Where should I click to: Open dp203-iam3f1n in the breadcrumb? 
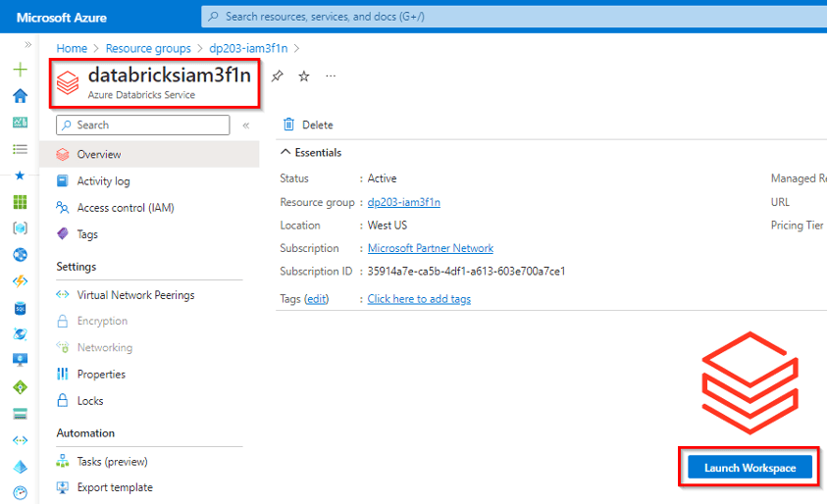coord(249,49)
